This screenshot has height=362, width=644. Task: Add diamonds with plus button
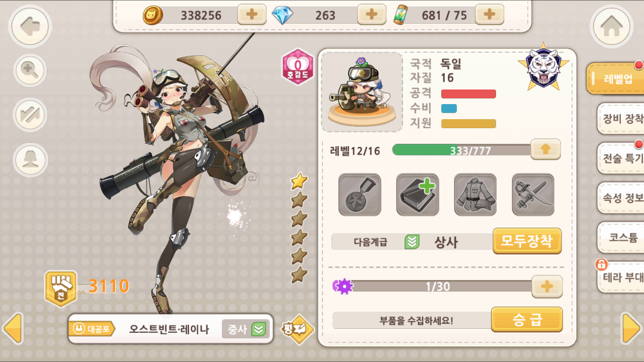coord(372,15)
